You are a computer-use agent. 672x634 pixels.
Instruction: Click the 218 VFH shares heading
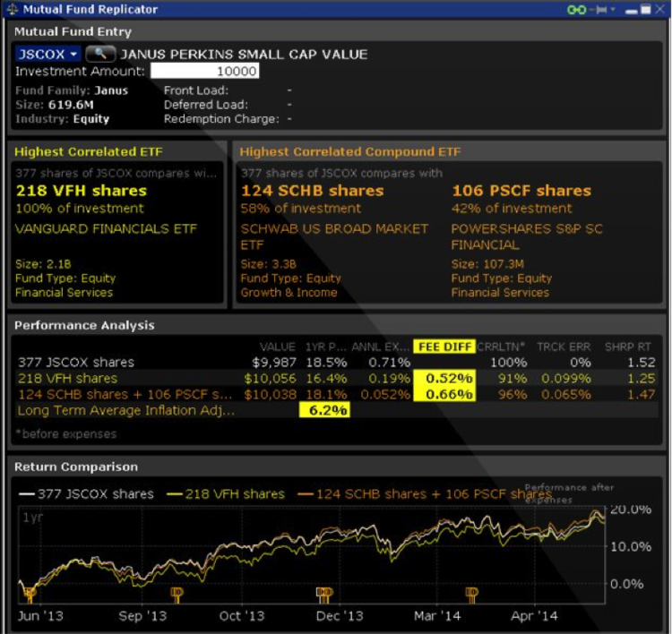tap(82, 191)
